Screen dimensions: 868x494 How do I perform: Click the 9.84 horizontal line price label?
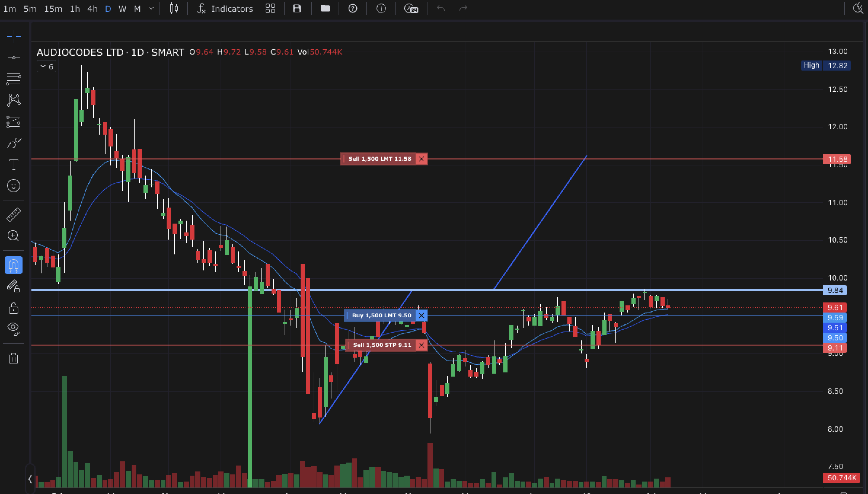tap(835, 290)
